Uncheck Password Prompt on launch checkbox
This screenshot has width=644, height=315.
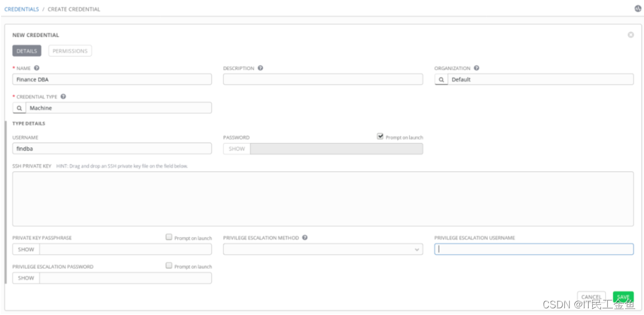pyautogui.click(x=380, y=137)
